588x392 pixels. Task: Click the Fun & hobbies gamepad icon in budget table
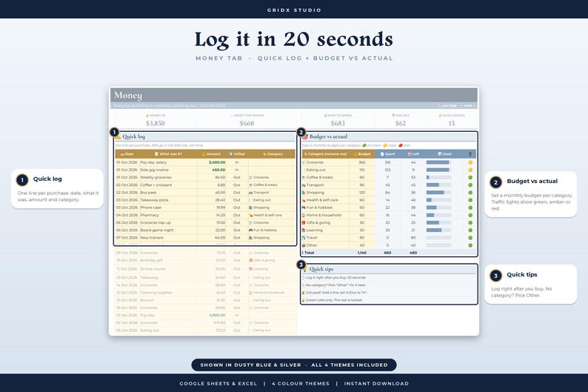[304, 207]
